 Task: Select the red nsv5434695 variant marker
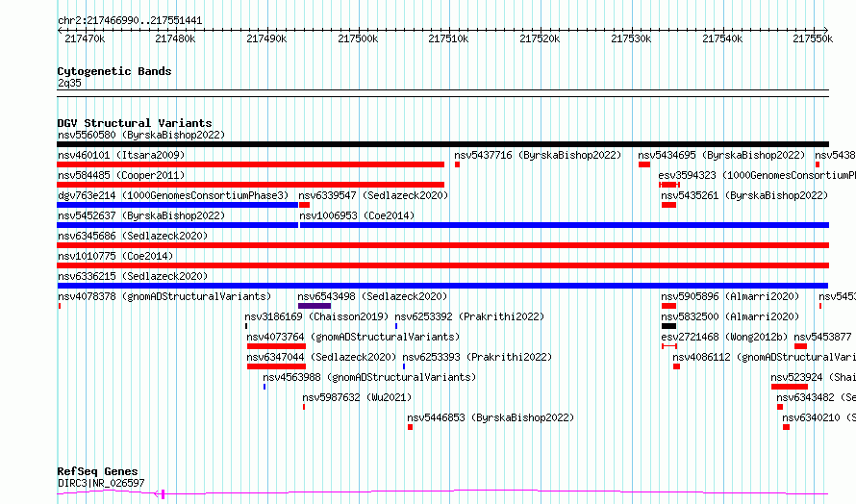pyautogui.click(x=644, y=164)
